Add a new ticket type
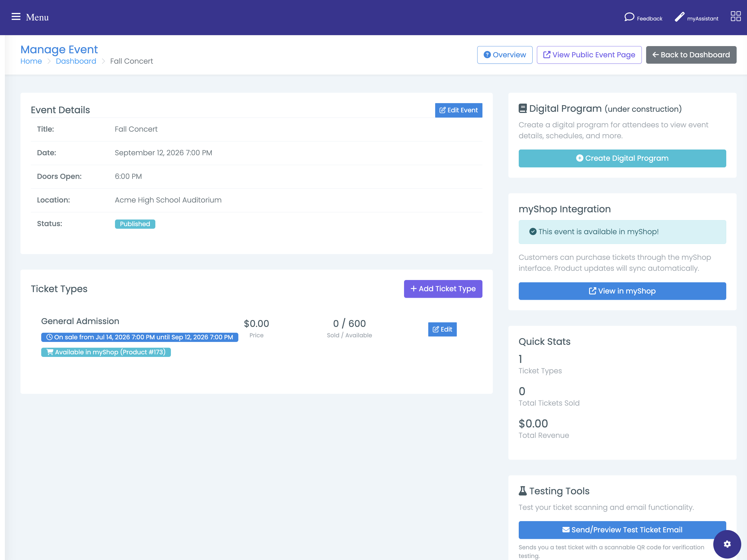Screen dimensions: 747x560 (x=443, y=289)
